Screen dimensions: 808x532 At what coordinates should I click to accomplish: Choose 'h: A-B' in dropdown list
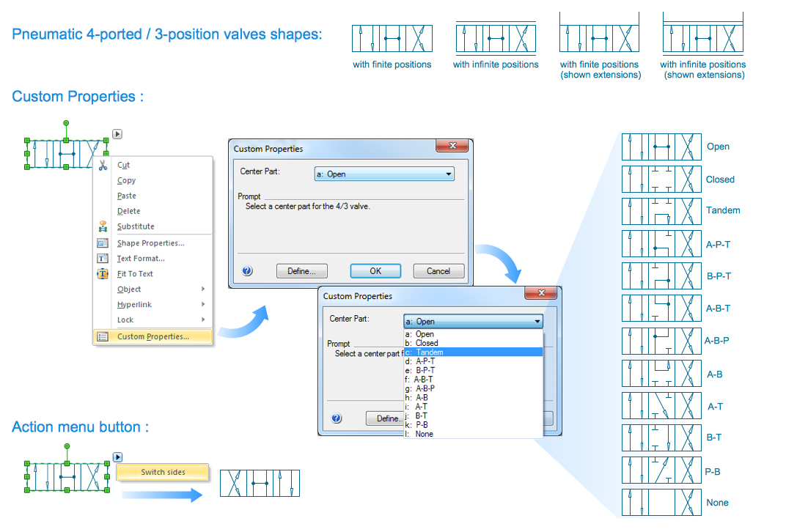point(473,398)
